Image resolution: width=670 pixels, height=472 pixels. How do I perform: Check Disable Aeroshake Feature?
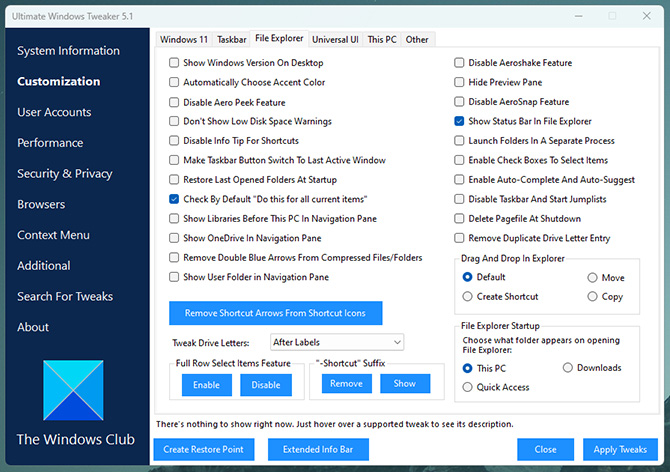[459, 63]
